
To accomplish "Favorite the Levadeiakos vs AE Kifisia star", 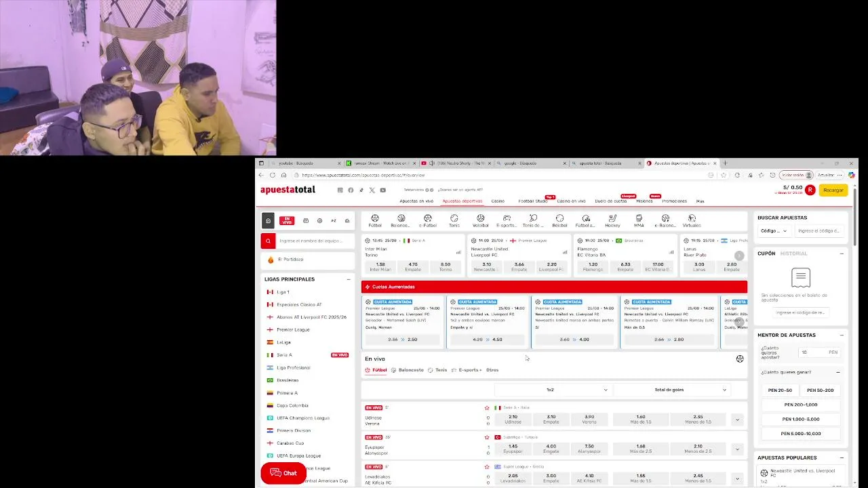I will [x=487, y=467].
